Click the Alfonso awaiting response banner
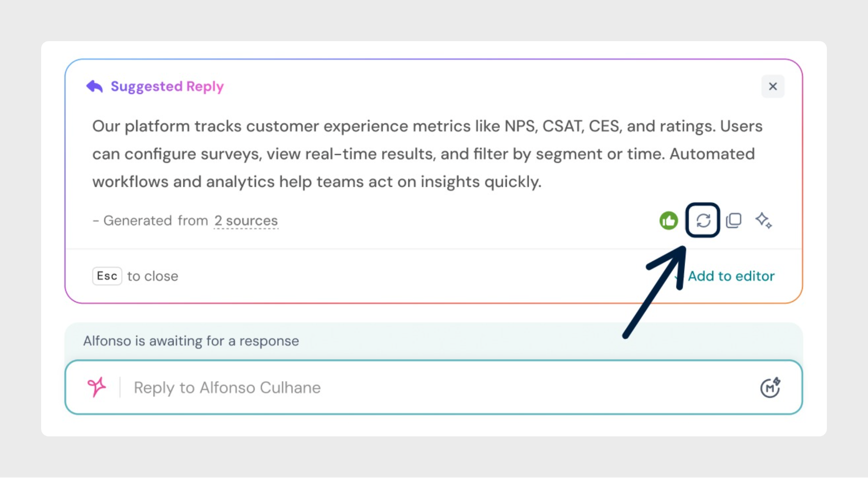868x478 pixels. (x=191, y=341)
